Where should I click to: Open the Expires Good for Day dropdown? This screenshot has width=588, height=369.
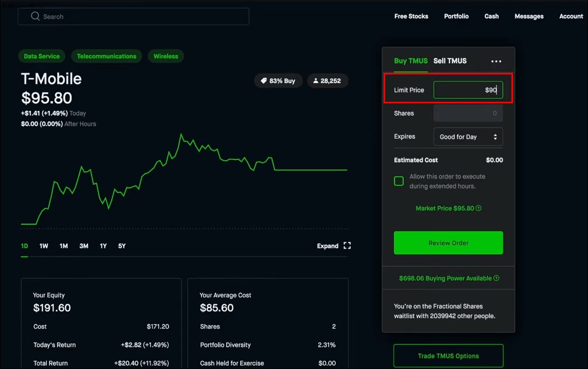pos(468,137)
